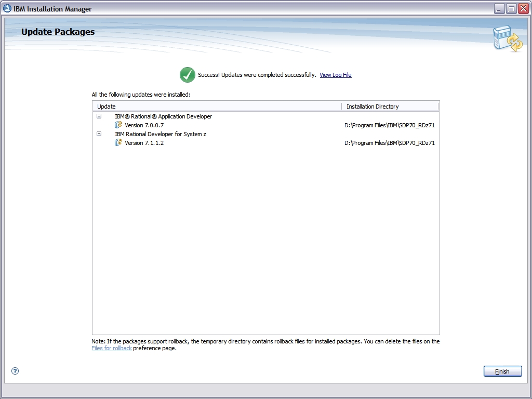Collapse the IBM Rational Application Developer node

tap(99, 116)
